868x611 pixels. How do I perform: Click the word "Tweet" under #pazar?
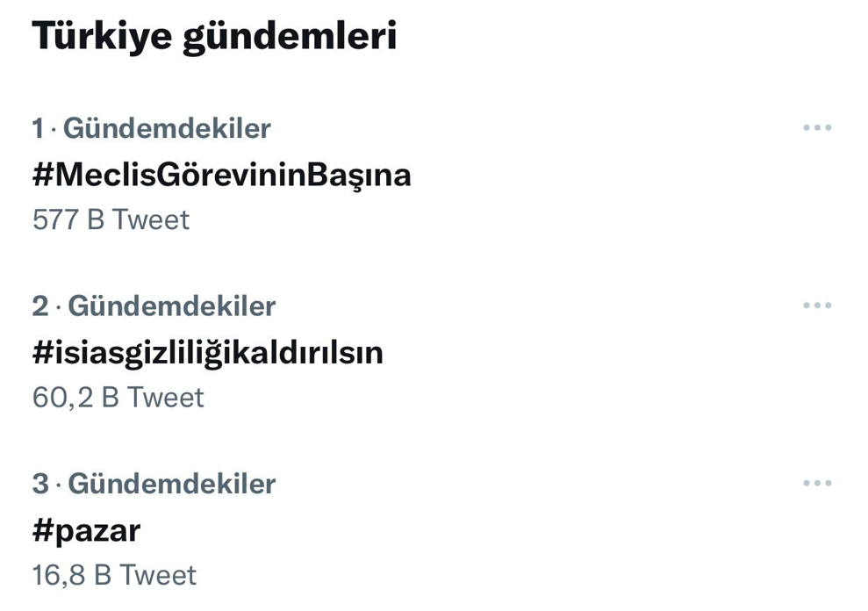point(158,575)
